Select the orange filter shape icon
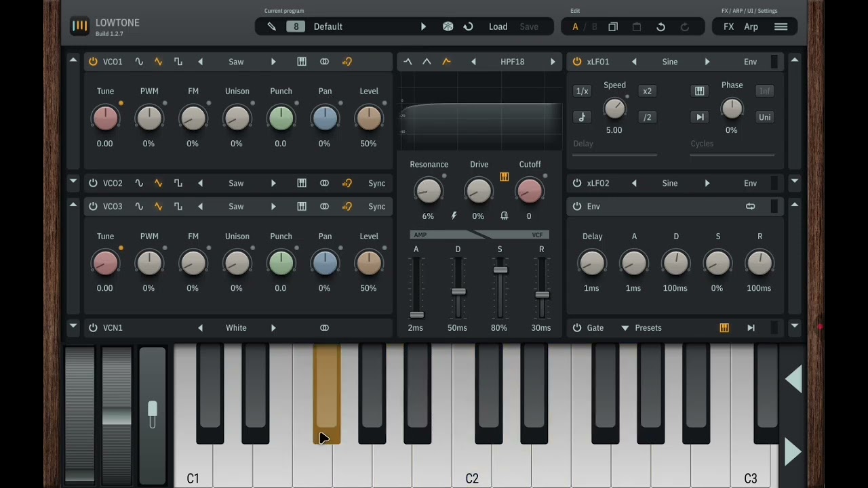Image resolution: width=868 pixels, height=488 pixels. pos(446,62)
